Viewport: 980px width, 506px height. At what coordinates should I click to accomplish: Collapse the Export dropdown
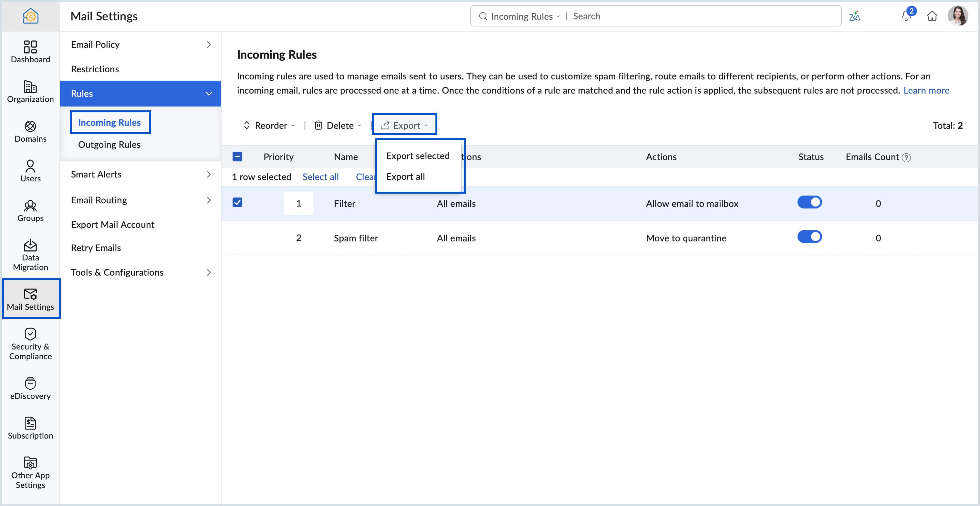pyautogui.click(x=404, y=125)
